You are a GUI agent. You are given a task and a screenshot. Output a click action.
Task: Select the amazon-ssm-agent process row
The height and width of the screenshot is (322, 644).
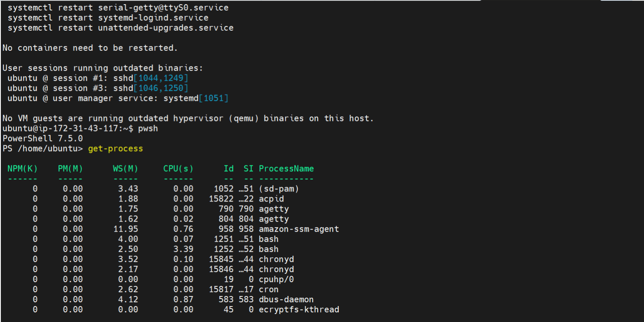[299, 229]
